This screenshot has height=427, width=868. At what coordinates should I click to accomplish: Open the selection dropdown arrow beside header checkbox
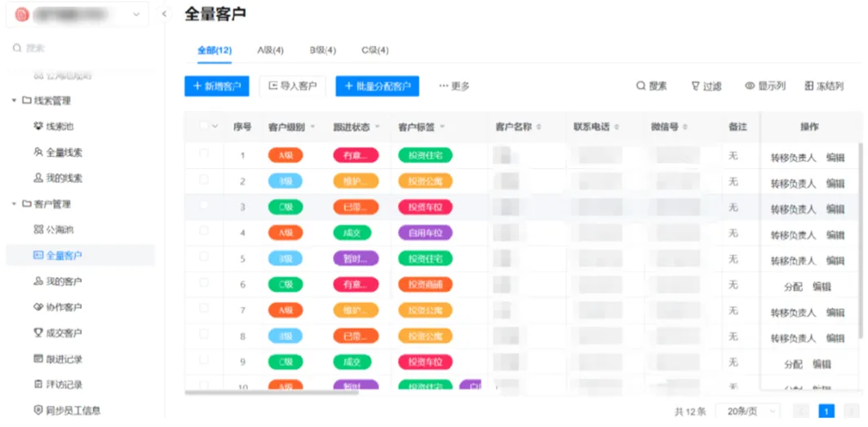click(215, 127)
